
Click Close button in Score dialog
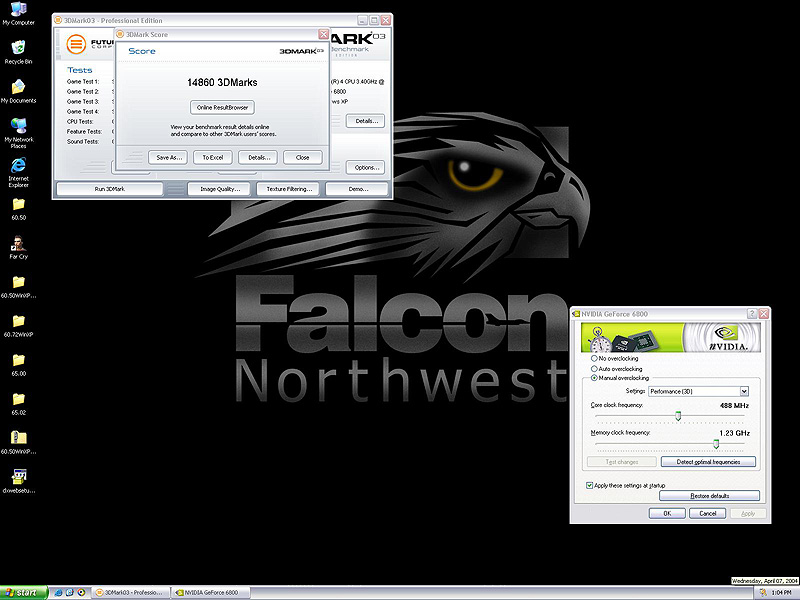click(x=303, y=158)
